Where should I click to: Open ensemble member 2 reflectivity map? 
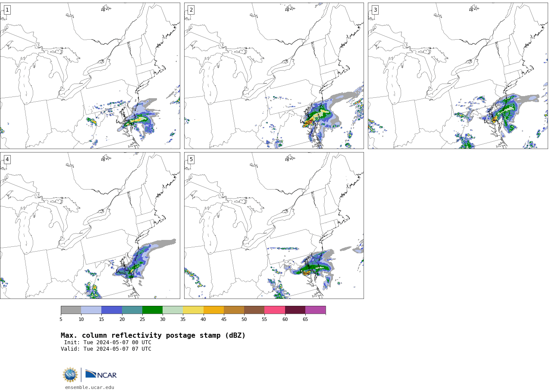coord(274,76)
